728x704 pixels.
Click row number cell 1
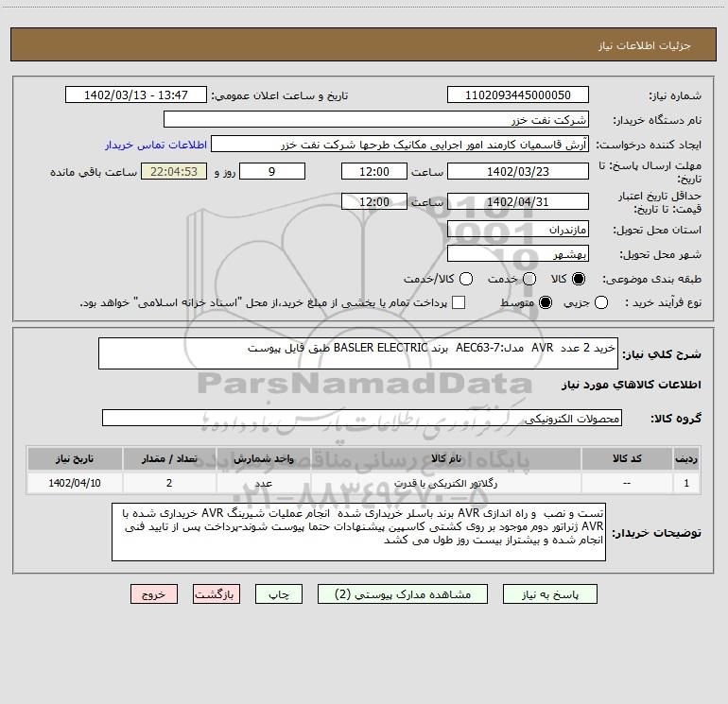686,483
